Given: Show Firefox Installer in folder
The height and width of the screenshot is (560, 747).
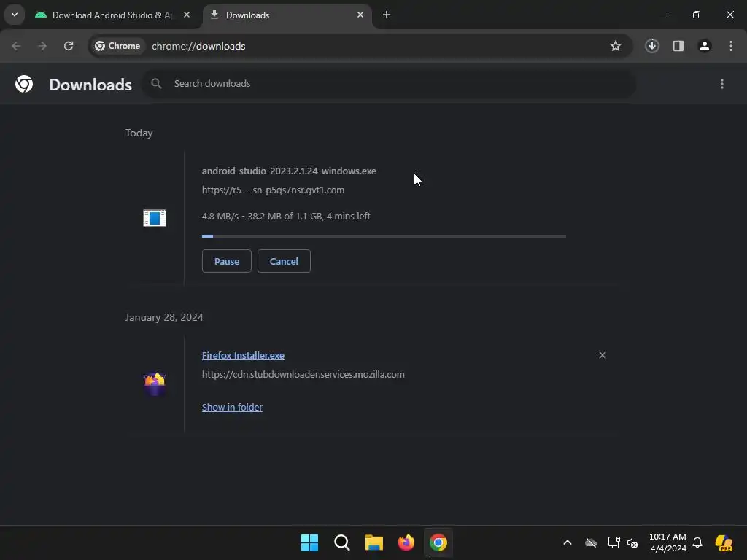Looking at the screenshot, I should 232,407.
